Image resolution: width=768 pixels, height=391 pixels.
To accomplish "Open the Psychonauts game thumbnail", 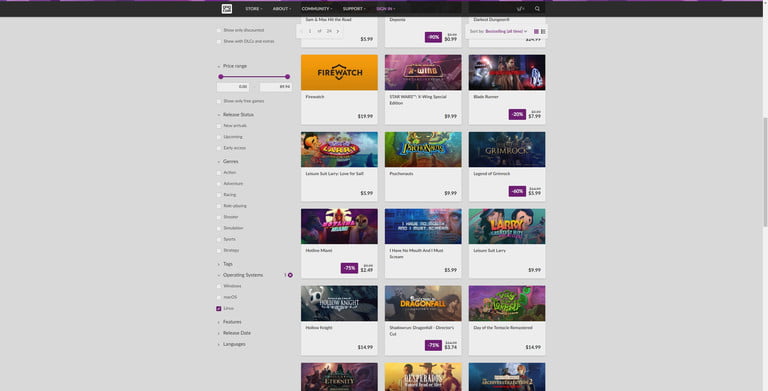I will point(423,149).
